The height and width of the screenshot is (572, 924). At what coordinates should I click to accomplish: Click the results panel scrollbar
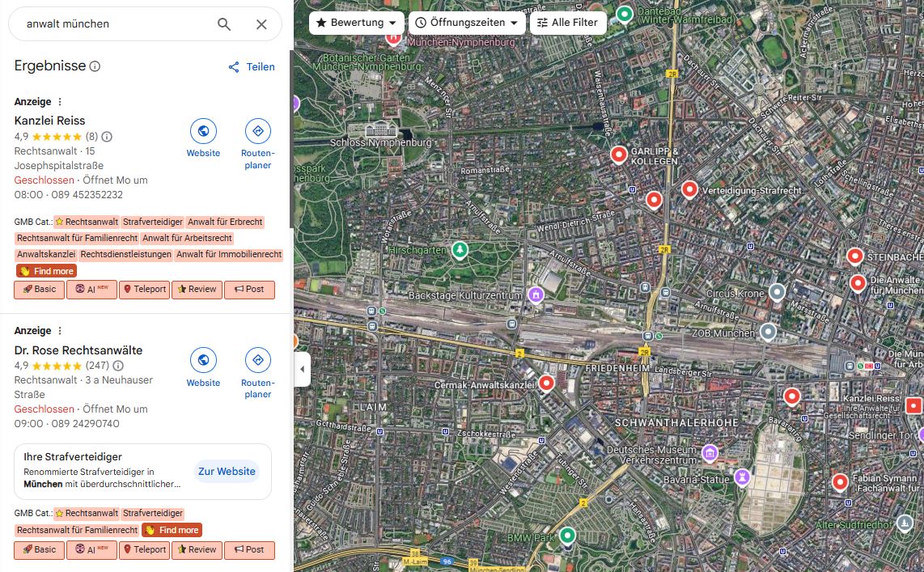pos(292,139)
